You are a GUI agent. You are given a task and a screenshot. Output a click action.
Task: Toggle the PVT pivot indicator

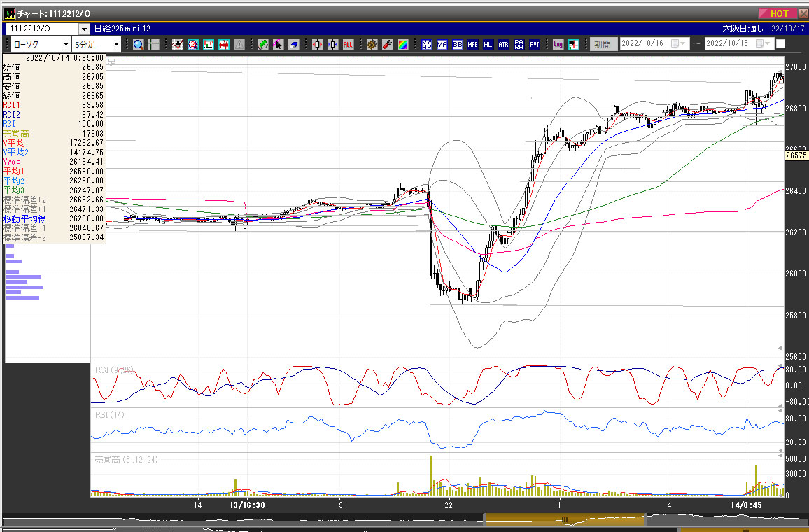click(x=535, y=45)
